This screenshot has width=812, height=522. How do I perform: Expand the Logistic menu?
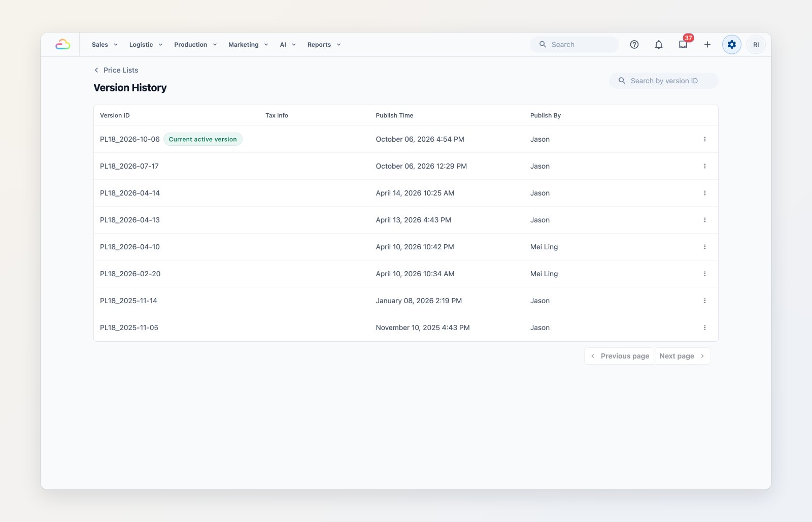[146, 45]
